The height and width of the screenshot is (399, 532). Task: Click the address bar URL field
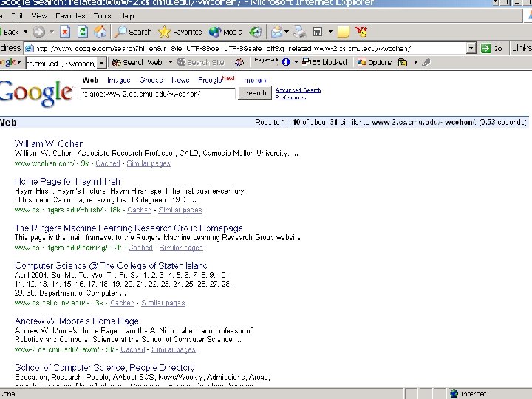245,49
